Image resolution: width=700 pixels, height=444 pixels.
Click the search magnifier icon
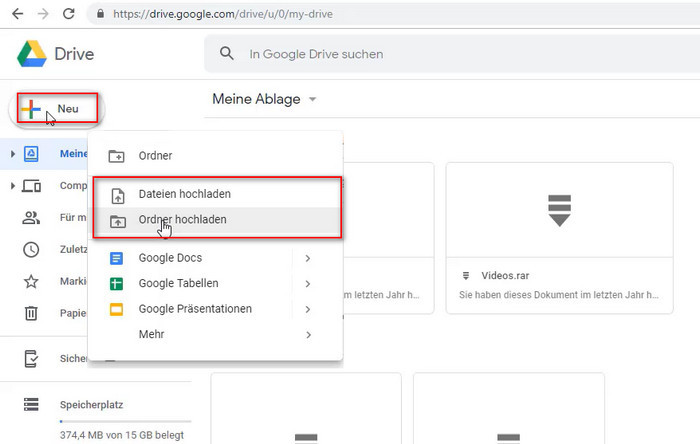(227, 54)
